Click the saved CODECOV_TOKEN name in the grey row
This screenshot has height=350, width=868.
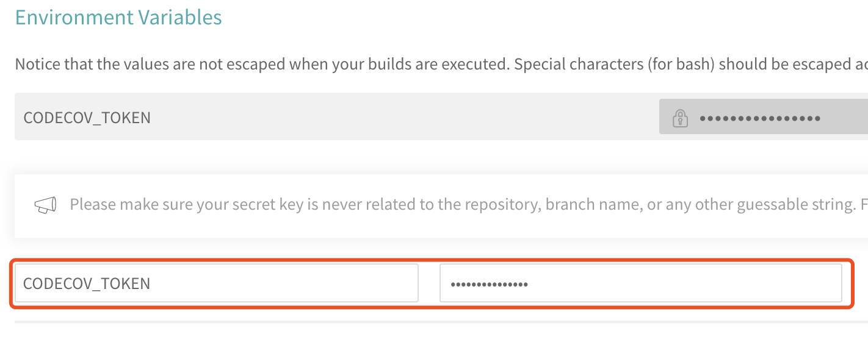pyautogui.click(x=87, y=118)
